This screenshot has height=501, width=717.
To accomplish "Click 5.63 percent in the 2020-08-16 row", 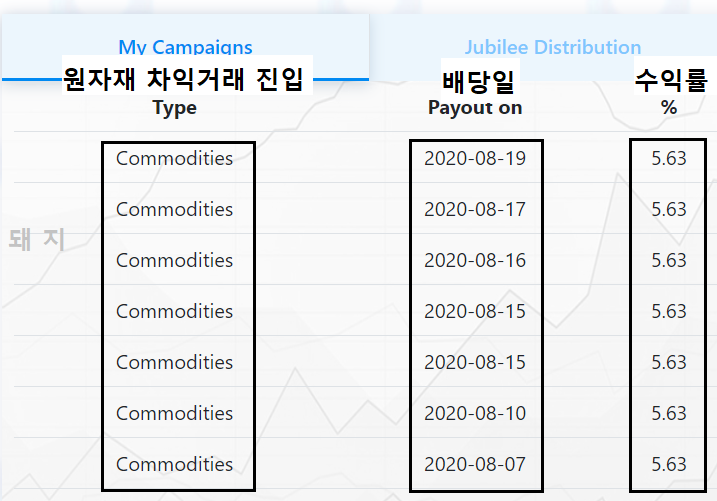I will (669, 260).
